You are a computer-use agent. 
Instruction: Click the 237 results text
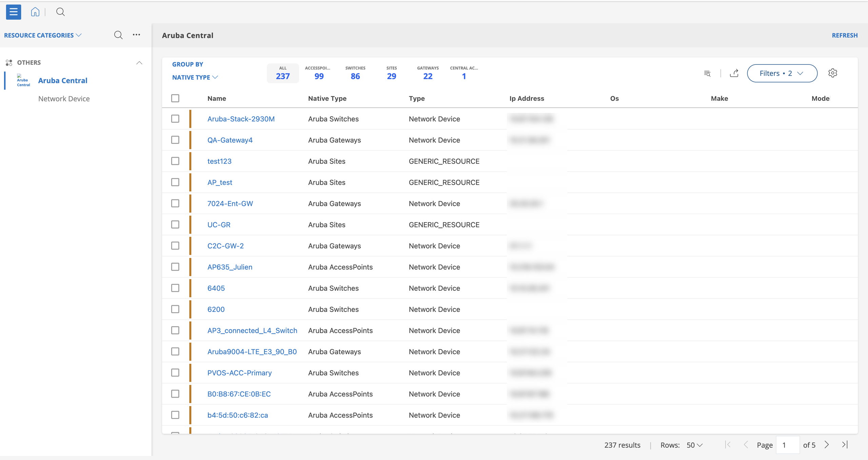[x=622, y=445]
